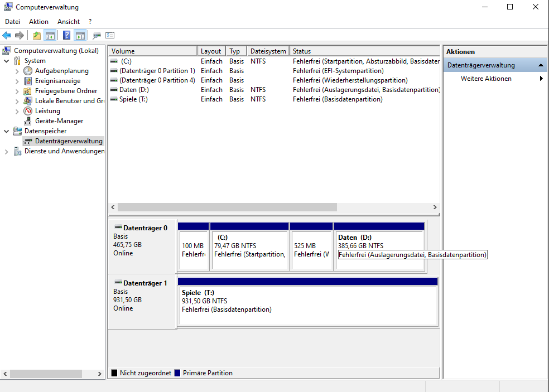Expand the Dienste und Anwendungen node
The height and width of the screenshot is (392, 549).
click(6, 152)
